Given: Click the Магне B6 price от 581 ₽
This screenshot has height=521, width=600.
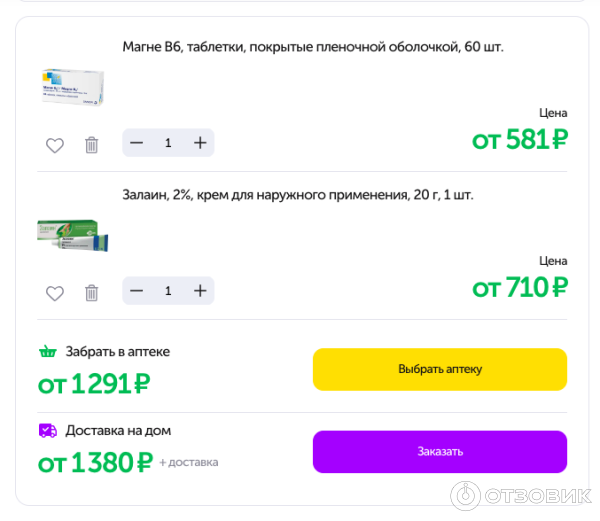Looking at the screenshot, I should [x=520, y=139].
